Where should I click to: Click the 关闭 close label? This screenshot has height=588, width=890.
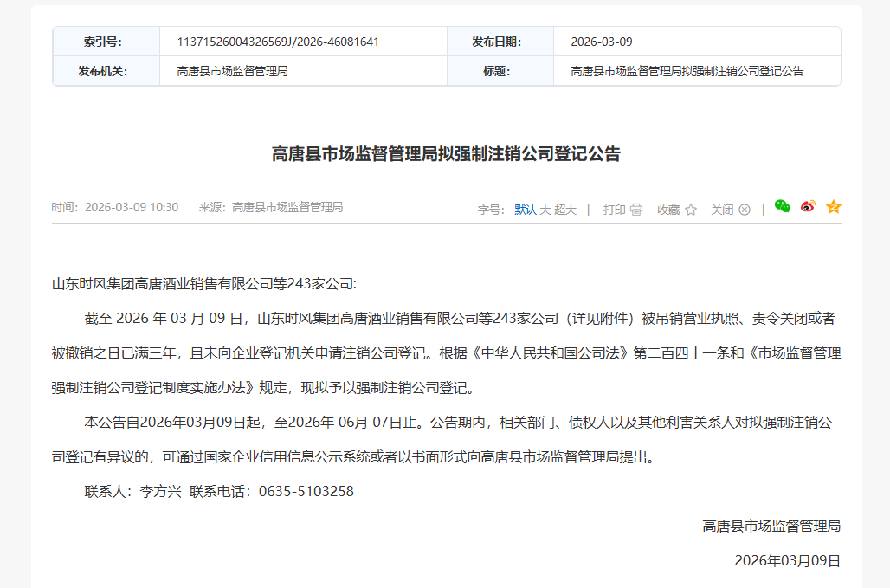pos(723,209)
